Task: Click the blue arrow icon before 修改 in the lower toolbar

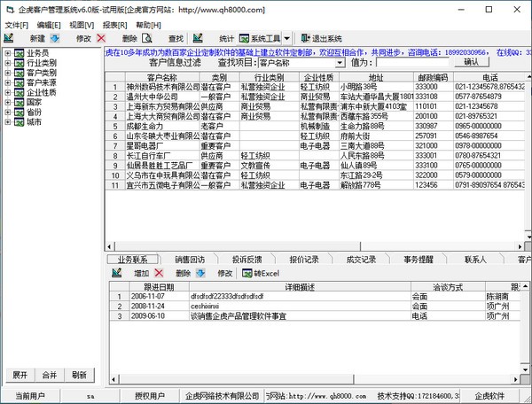Action: tap(200, 273)
